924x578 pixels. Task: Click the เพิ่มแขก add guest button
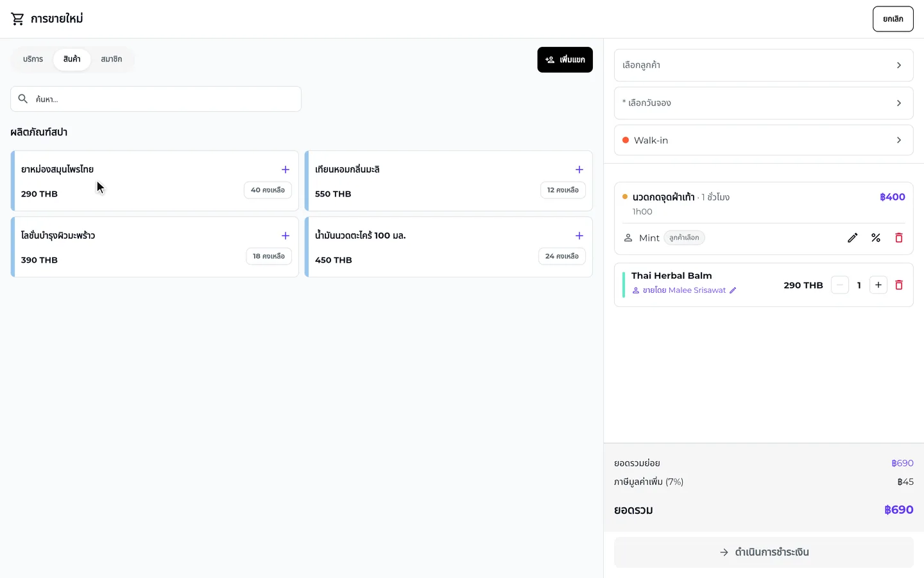point(565,60)
